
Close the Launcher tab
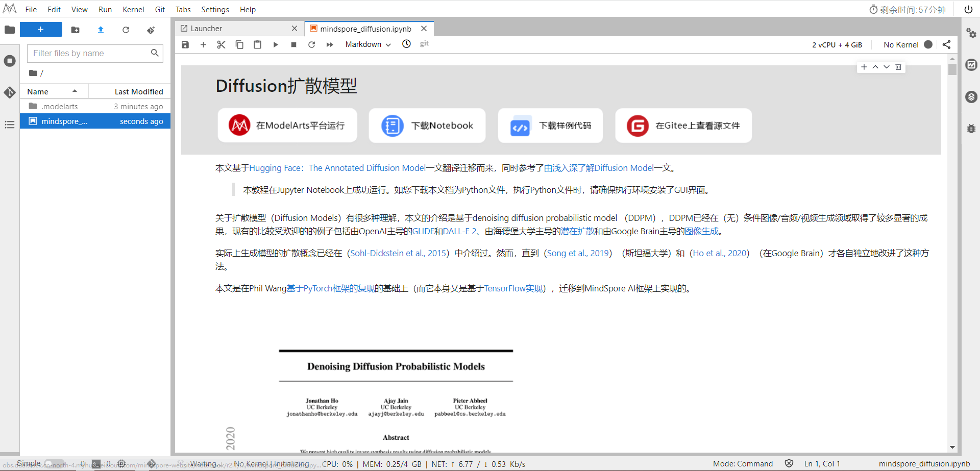pyautogui.click(x=295, y=29)
